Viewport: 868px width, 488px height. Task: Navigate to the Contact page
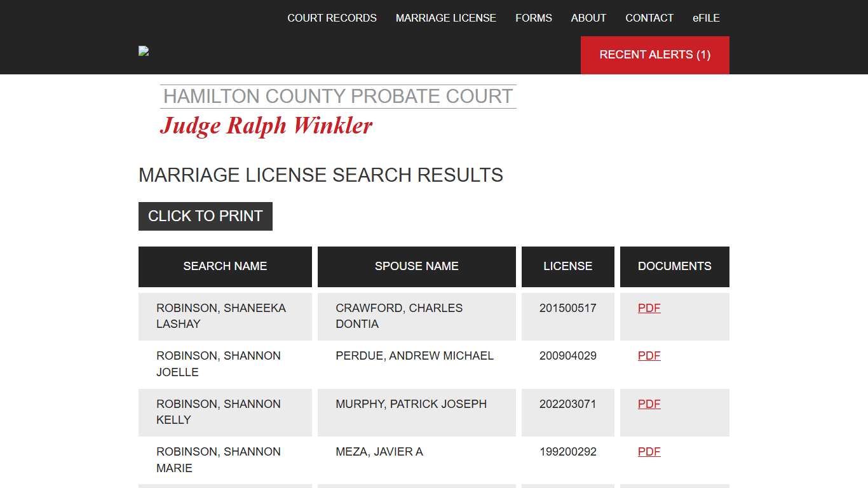pos(649,18)
